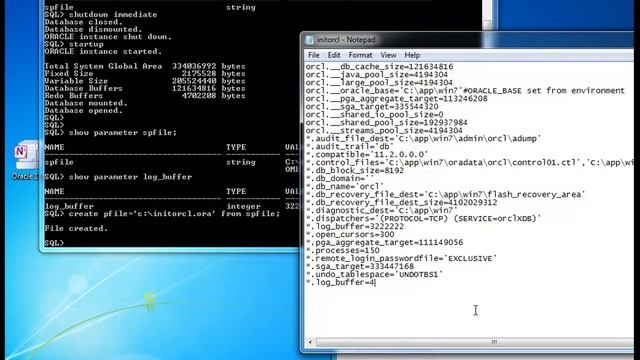The width and height of the screenshot is (640, 360).
Task: Click the remote_login_passwordfile='EXCLUSIVE' line
Action: (x=401, y=258)
